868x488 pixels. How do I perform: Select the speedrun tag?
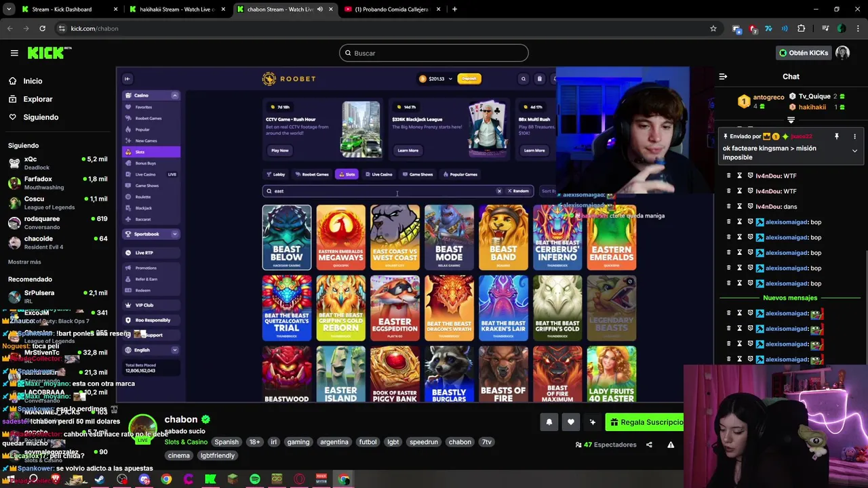(424, 442)
